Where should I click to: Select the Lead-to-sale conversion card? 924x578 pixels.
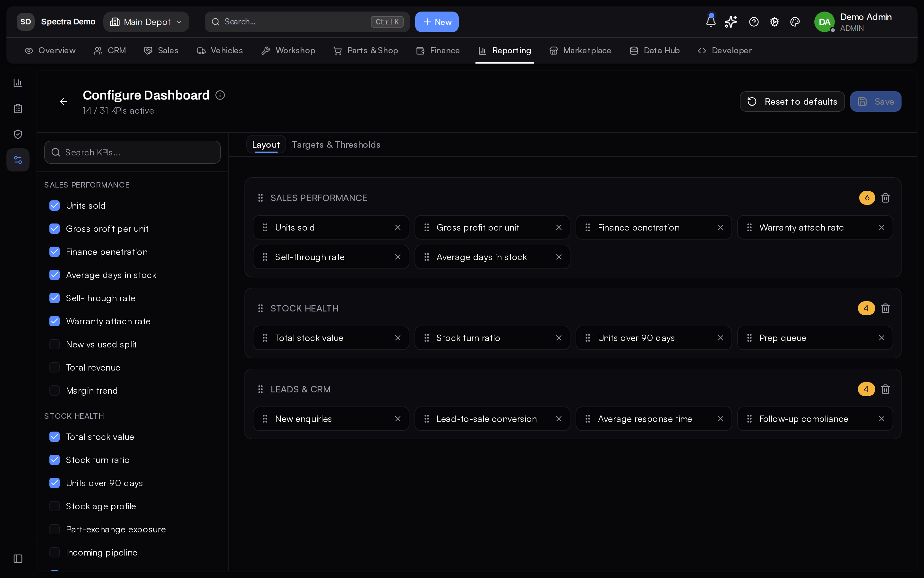492,419
